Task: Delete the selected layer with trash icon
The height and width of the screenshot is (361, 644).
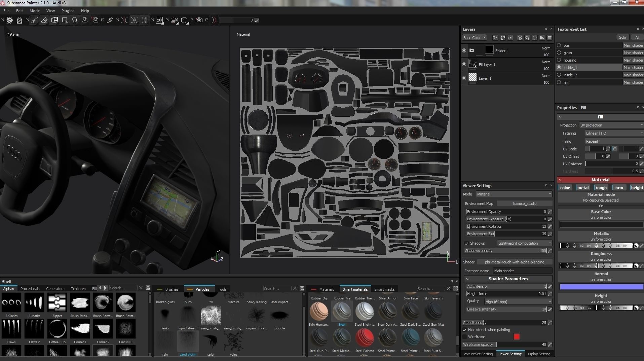Action: [550, 38]
